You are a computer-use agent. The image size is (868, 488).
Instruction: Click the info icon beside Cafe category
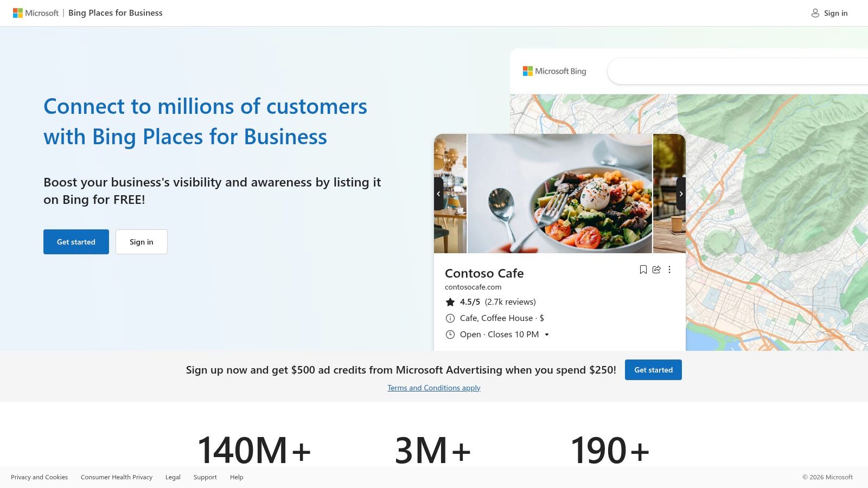(x=450, y=318)
